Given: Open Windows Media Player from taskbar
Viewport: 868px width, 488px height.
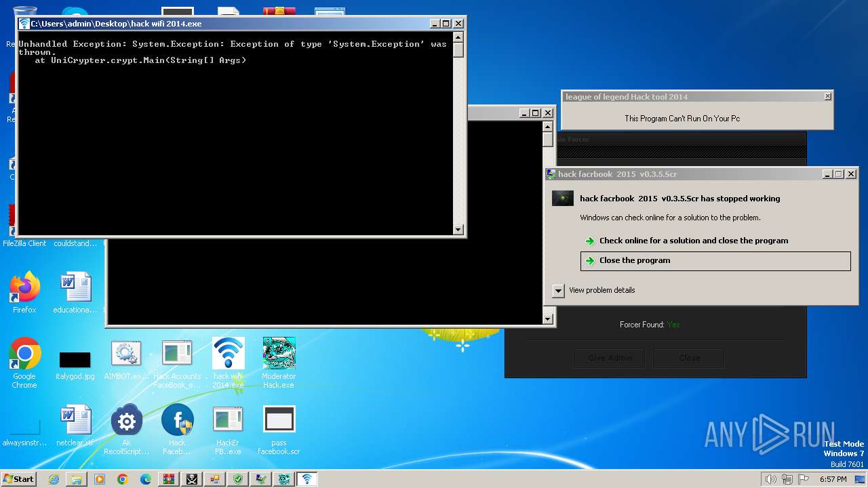Looking at the screenshot, I should [x=100, y=479].
